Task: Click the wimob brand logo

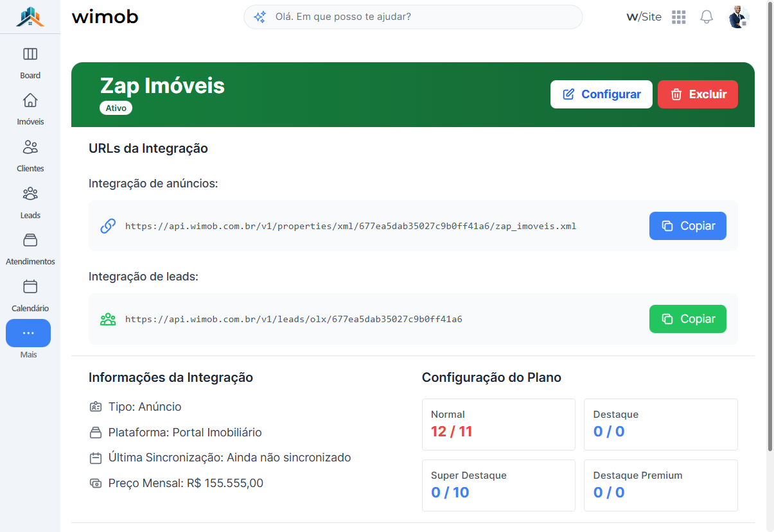Action: pyautogui.click(x=105, y=17)
